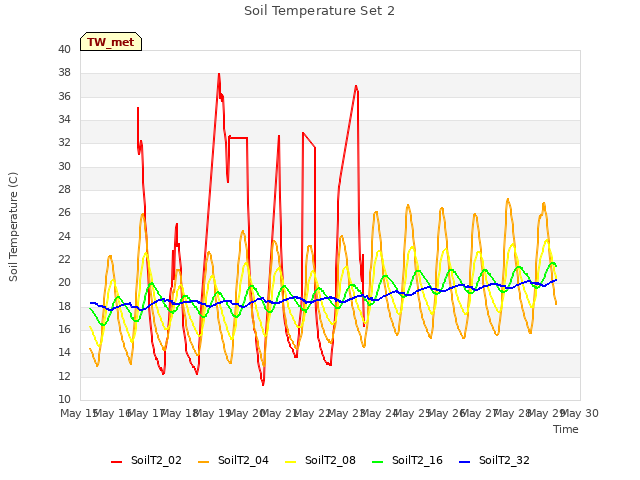Image resolution: width=640 pixels, height=480 pixels.
Task: Toggle the SoilT2_16 legend entry
Action: (407, 461)
